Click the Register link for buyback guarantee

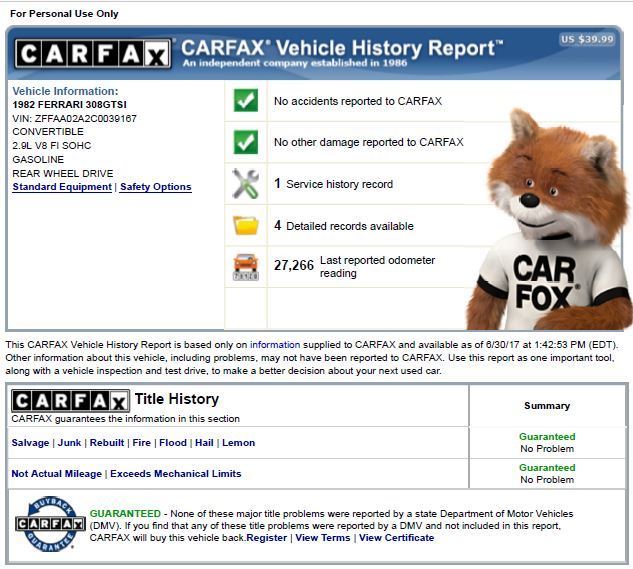[266, 538]
